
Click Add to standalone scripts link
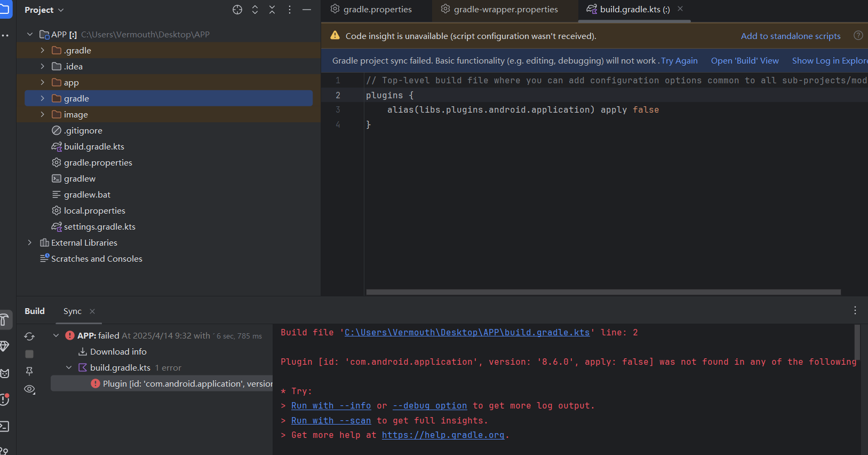[x=791, y=36]
